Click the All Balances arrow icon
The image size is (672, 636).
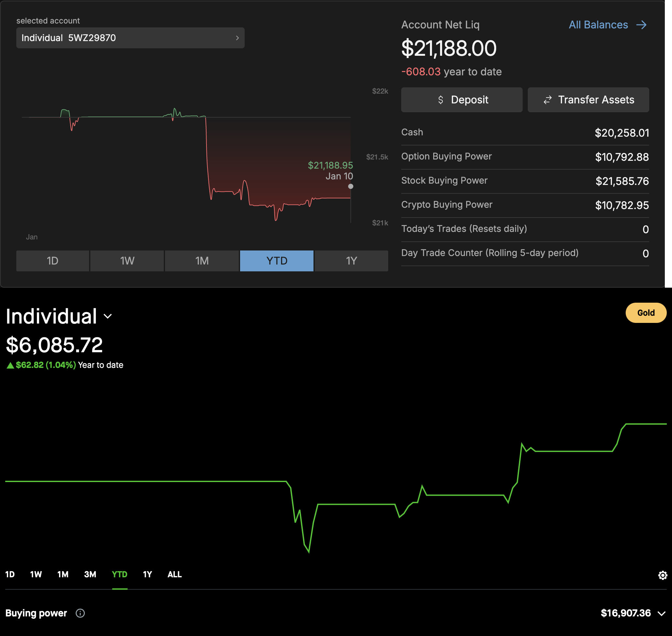[641, 25]
